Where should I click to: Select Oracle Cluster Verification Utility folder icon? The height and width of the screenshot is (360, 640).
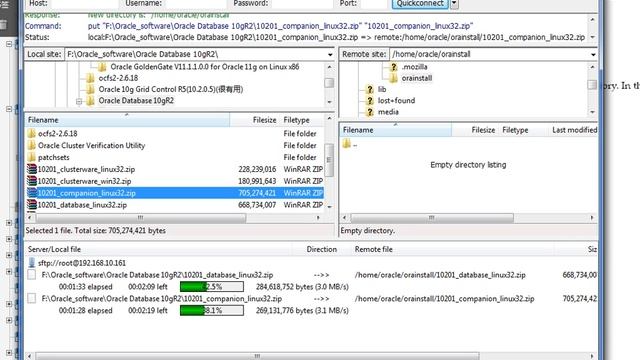coord(32,145)
